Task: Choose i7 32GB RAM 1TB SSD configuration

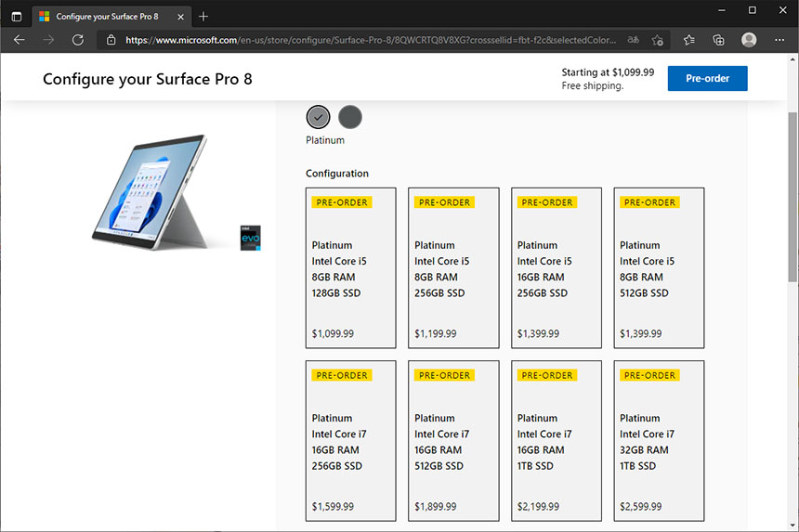Action: click(659, 441)
